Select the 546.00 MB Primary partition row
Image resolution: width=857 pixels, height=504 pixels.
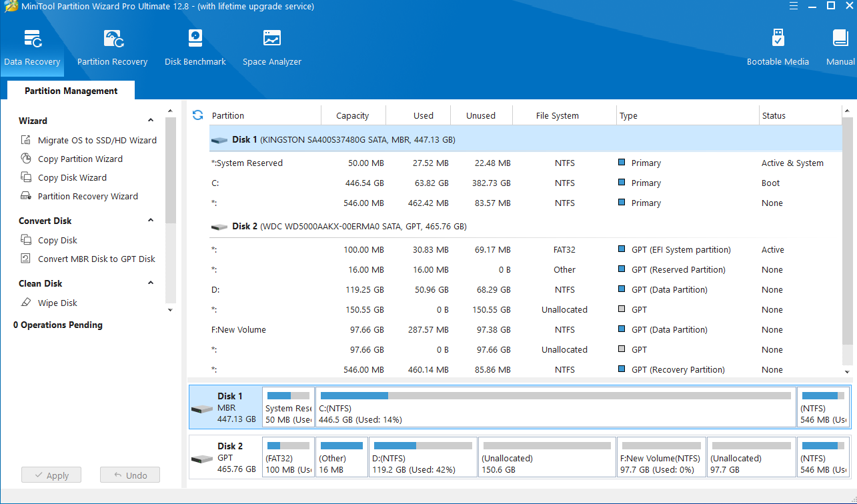point(526,203)
